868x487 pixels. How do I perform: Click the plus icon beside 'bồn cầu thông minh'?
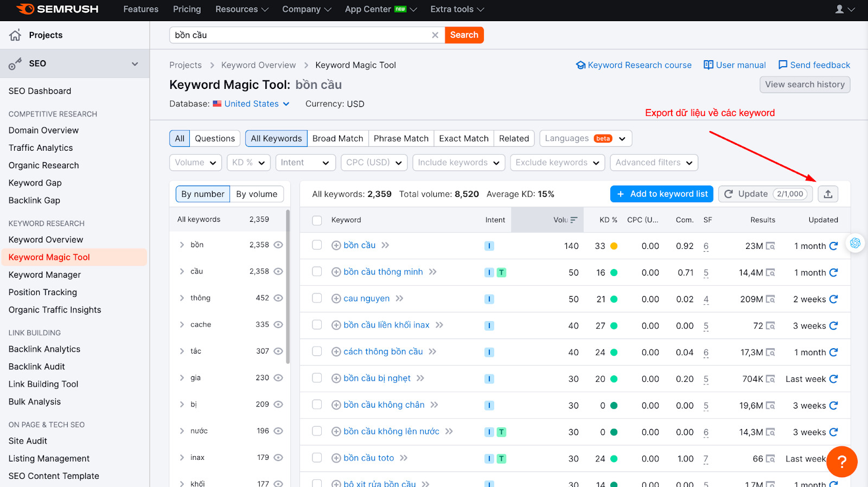[336, 272]
